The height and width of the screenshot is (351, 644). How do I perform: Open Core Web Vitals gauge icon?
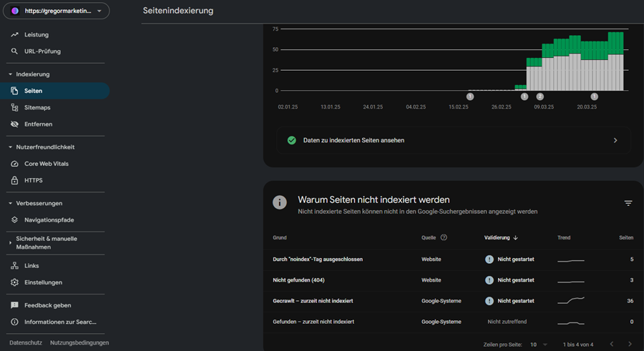click(14, 164)
